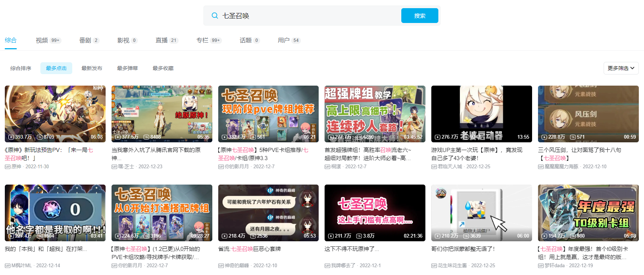
Task: Switch to the 直播 tab
Action: [x=167, y=40]
